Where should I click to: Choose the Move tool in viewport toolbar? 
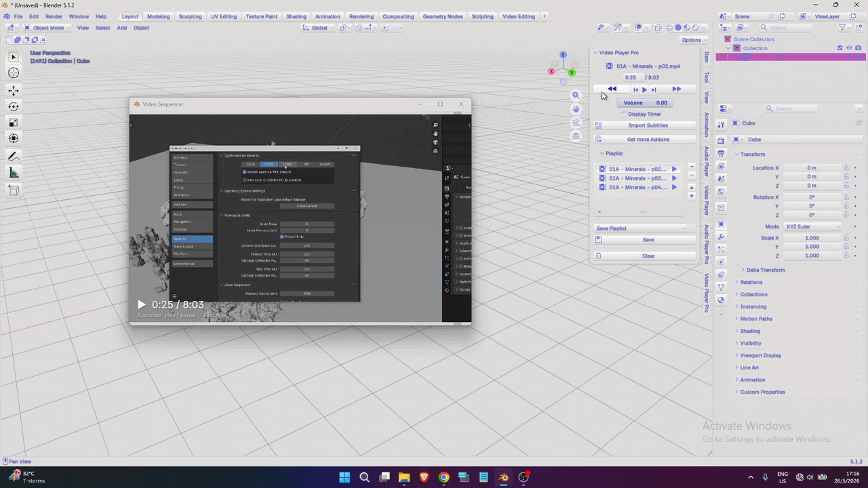click(14, 90)
